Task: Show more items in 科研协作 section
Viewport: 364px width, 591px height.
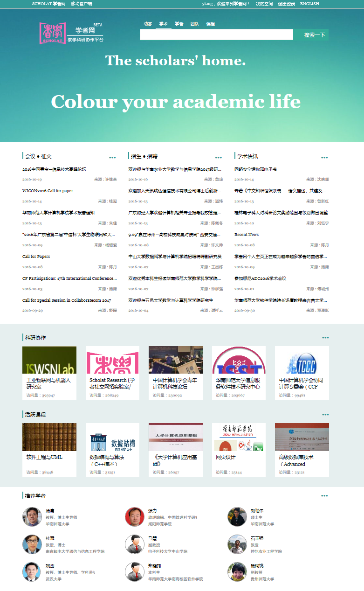Action: (x=325, y=338)
